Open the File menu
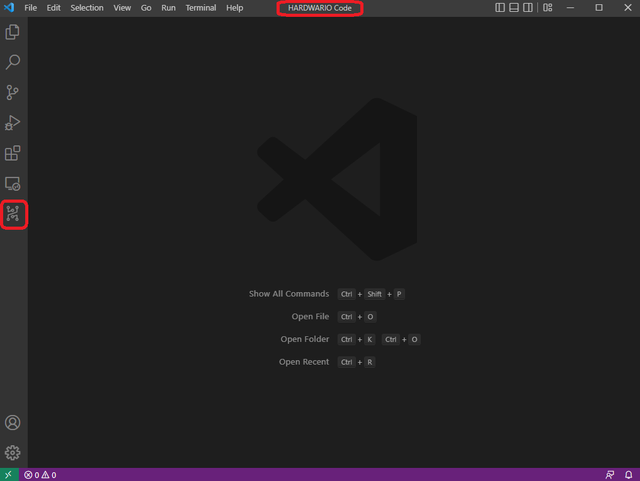Viewport: 640px width, 481px height. coord(31,8)
